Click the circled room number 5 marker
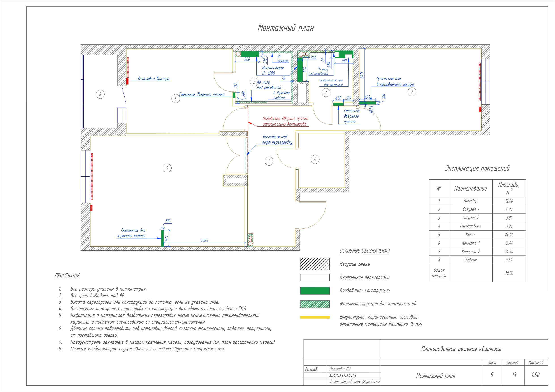The height and width of the screenshot is (392, 555). (x=167, y=168)
